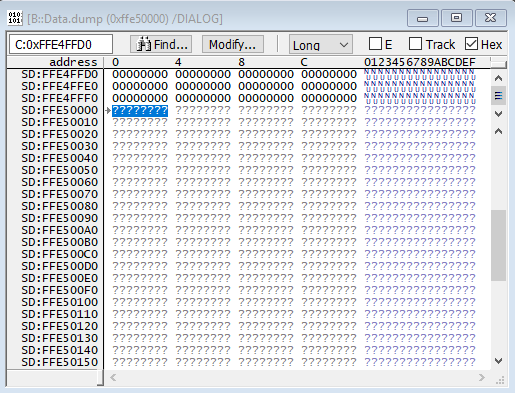The height and width of the screenshot is (393, 515).
Task: Click the Data.dump window icon in title bar
Action: 15,18
